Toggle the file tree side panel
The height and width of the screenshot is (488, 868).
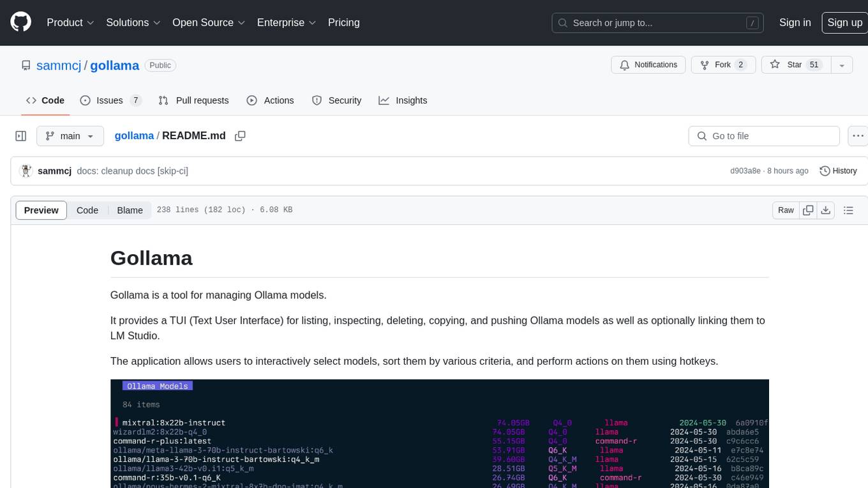(x=21, y=136)
